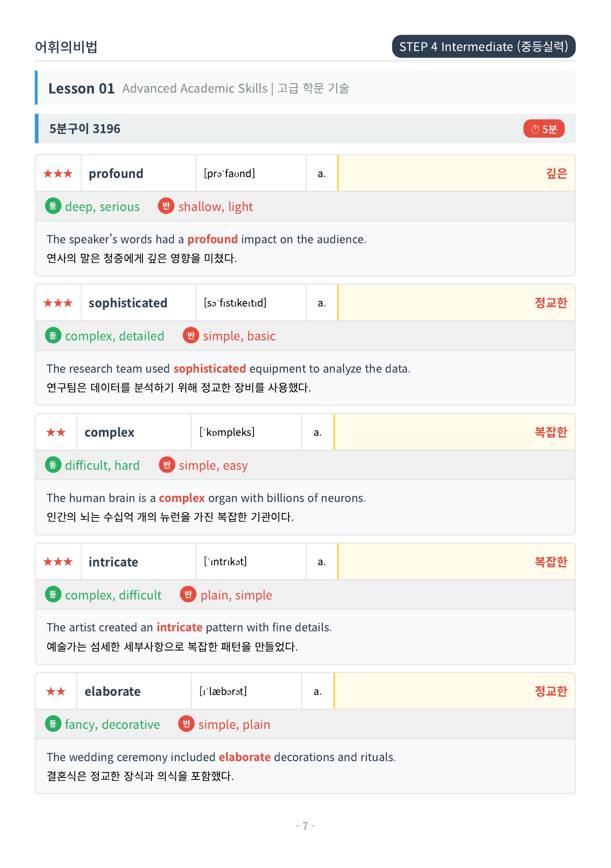611x868 pixels.
Task: Click the red 반 icon beside plain, simple
Action: (188, 594)
